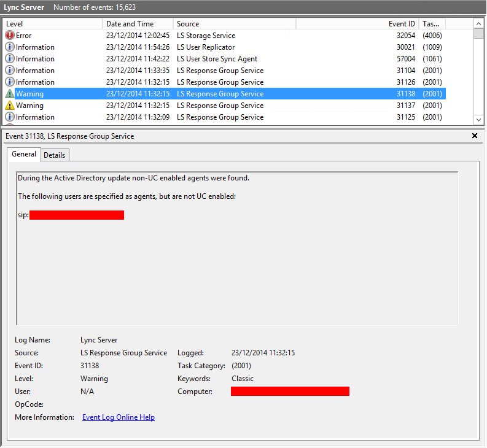487x448 pixels.
Task: Click the event list scrollbar down arrow
Action: 478,120
